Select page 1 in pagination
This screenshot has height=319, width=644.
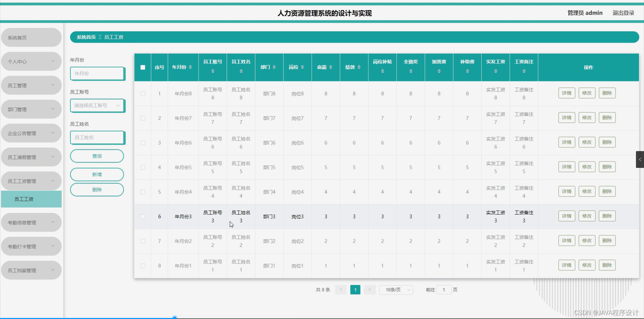click(355, 290)
